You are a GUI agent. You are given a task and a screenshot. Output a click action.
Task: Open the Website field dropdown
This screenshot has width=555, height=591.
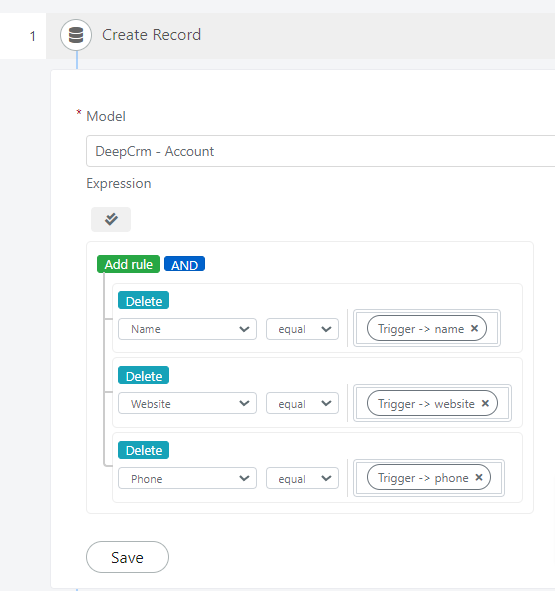pos(187,403)
